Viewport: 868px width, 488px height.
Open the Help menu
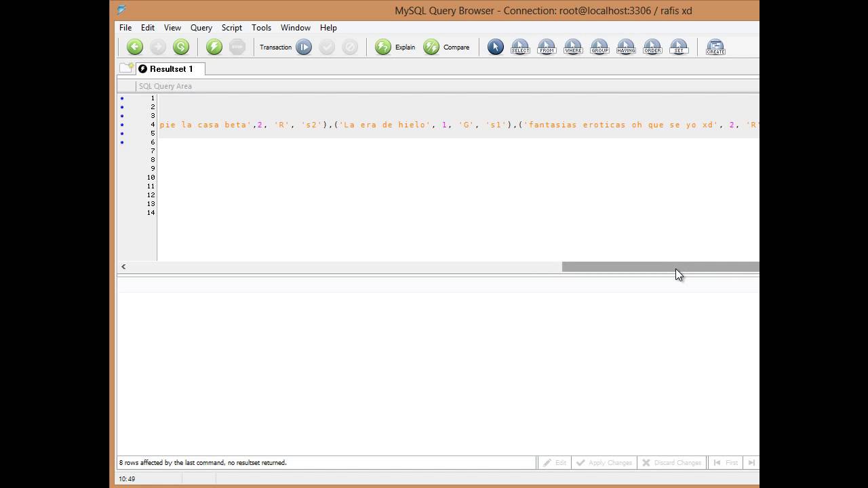point(328,28)
